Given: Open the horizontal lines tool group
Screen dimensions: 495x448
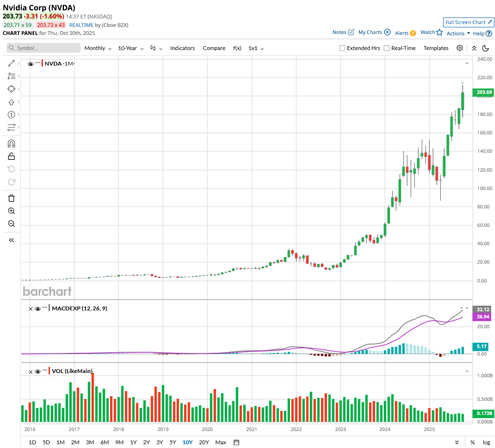Looking at the screenshot, I should coord(11,127).
